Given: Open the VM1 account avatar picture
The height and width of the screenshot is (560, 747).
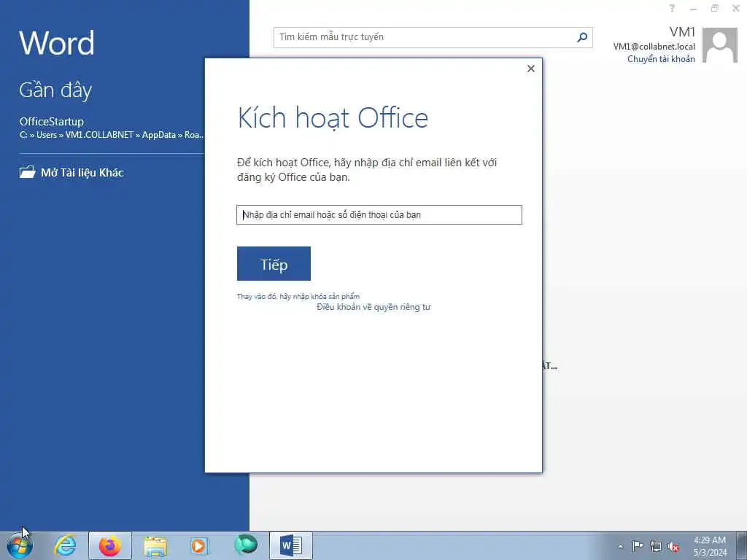Looking at the screenshot, I should (720, 45).
